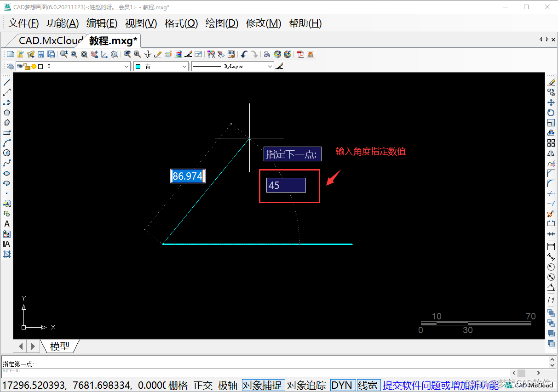558x392 pixels.
Task: Click the Export PDF icon
Action: click(300, 54)
